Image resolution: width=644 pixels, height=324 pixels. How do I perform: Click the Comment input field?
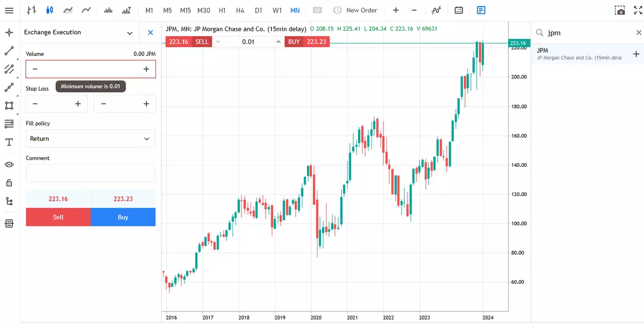pyautogui.click(x=91, y=173)
